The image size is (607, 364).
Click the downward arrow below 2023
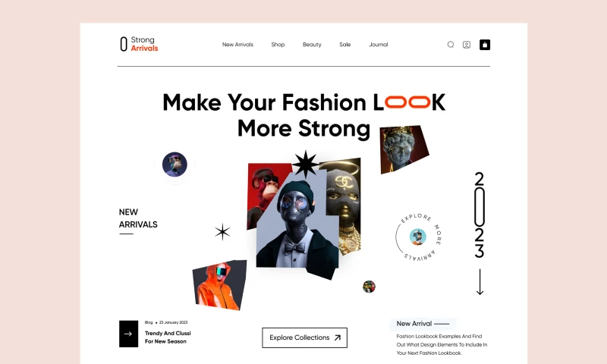(x=480, y=282)
